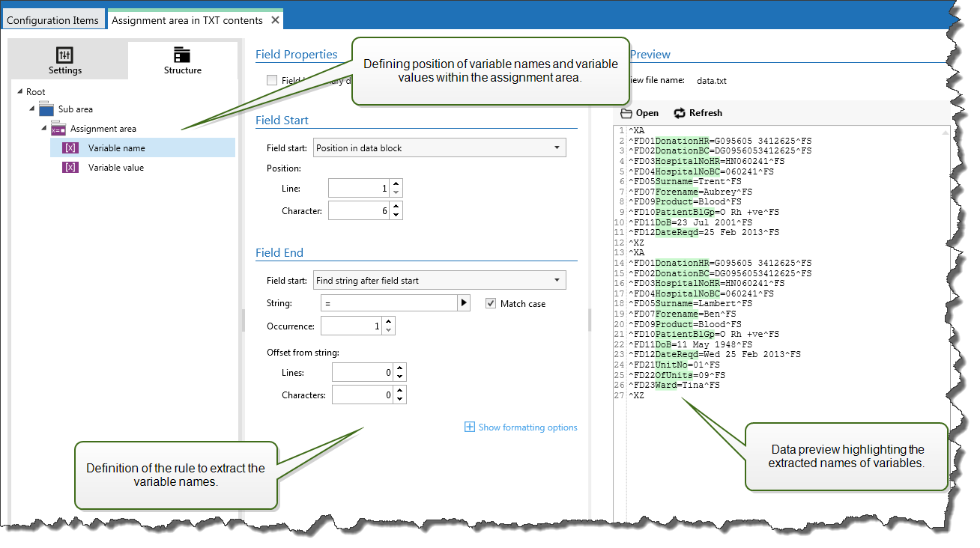980x548 pixels.
Task: Select the Variable value item icon
Action: pyautogui.click(x=70, y=168)
